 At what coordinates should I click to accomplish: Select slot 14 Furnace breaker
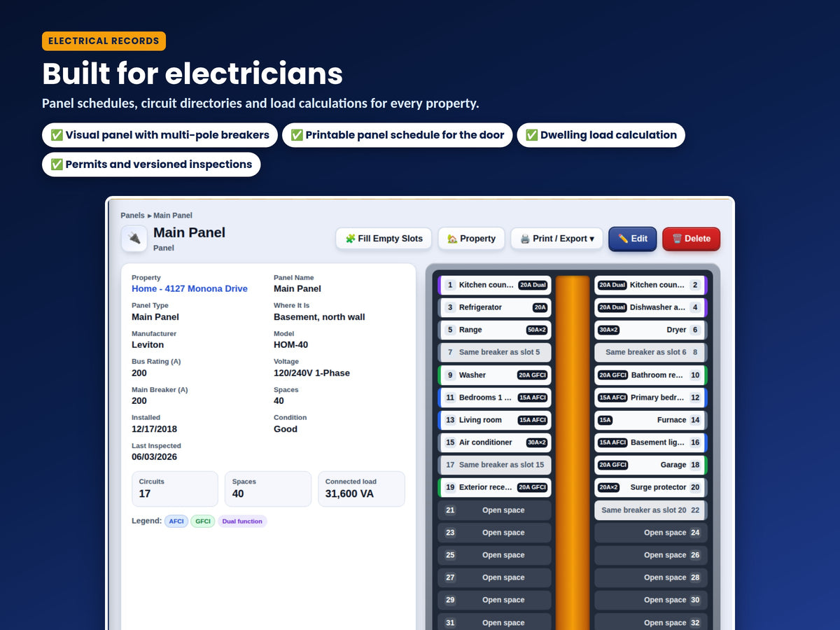click(651, 420)
